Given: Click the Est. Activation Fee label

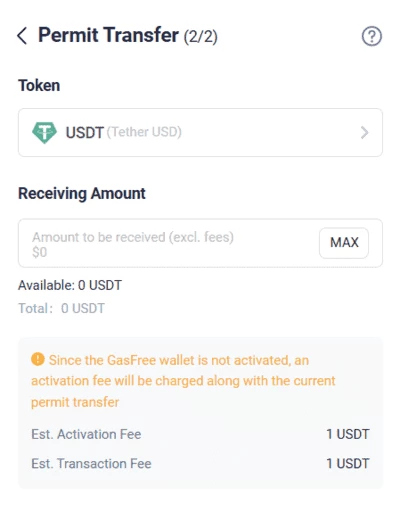Looking at the screenshot, I should coord(86,434).
